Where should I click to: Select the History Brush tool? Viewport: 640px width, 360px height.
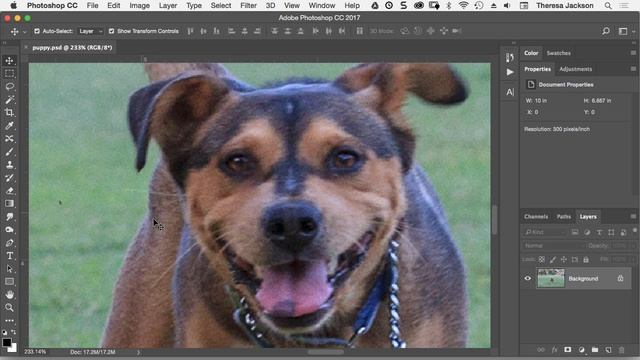pyautogui.click(x=9, y=178)
